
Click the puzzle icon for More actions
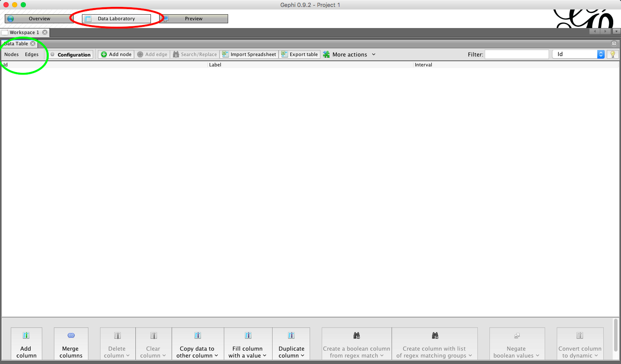click(326, 54)
